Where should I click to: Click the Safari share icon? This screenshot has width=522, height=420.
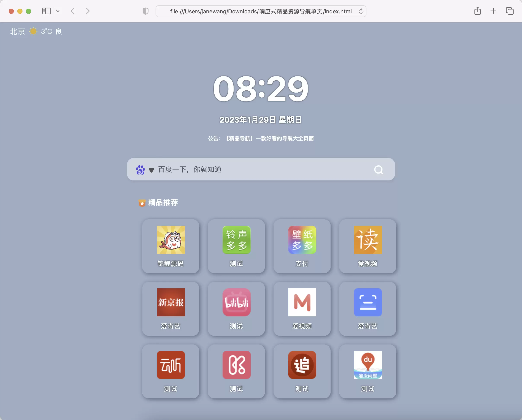tap(477, 11)
